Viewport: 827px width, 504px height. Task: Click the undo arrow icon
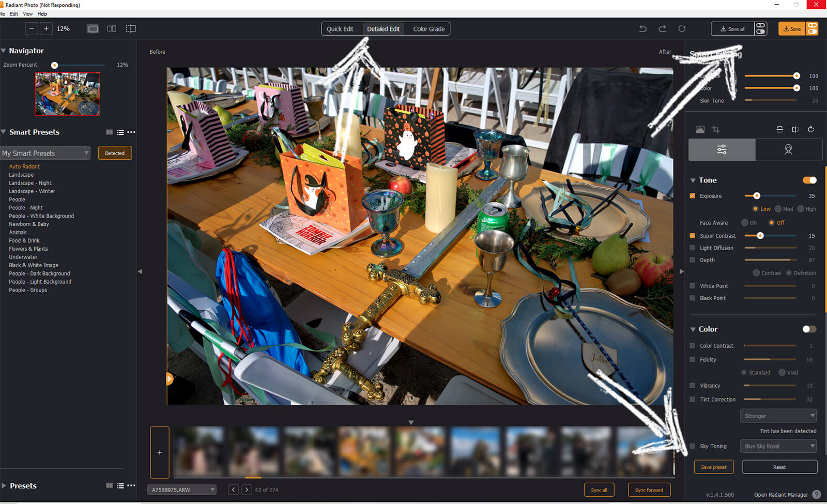642,29
